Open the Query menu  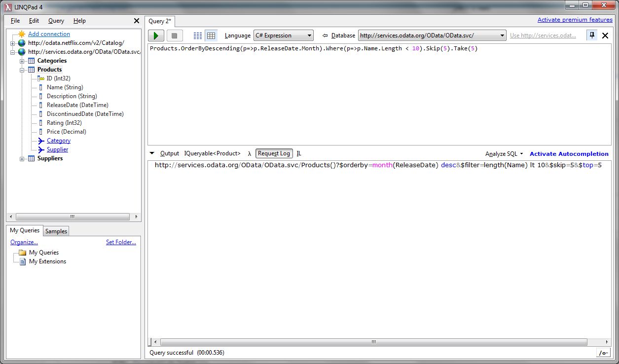[56, 21]
